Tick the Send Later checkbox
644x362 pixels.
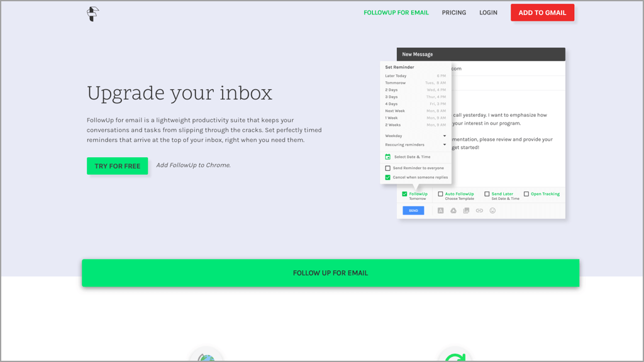(487, 194)
